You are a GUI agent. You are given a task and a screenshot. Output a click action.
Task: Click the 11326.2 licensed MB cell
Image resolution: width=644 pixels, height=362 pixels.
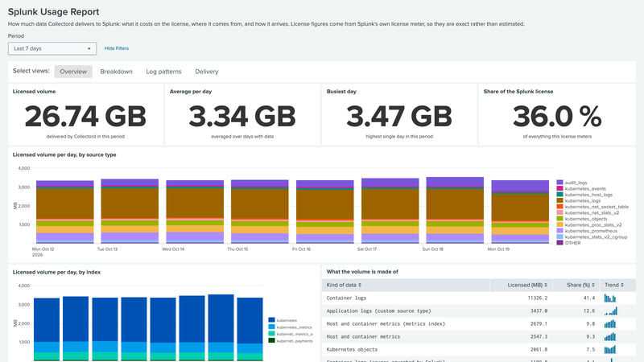[537, 298]
